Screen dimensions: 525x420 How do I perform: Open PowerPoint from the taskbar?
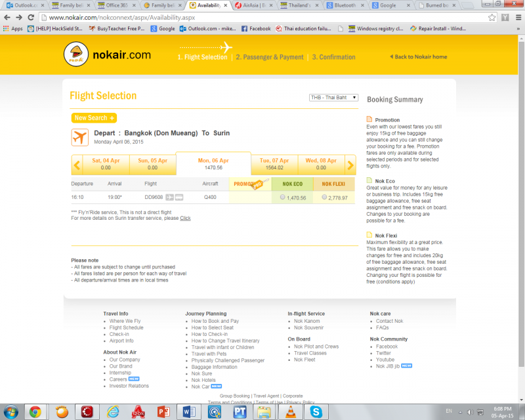coord(163,412)
